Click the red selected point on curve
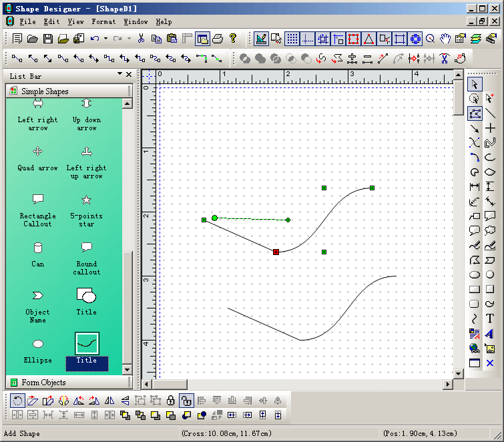Image resolution: width=504 pixels, height=442 pixels. coord(276,252)
